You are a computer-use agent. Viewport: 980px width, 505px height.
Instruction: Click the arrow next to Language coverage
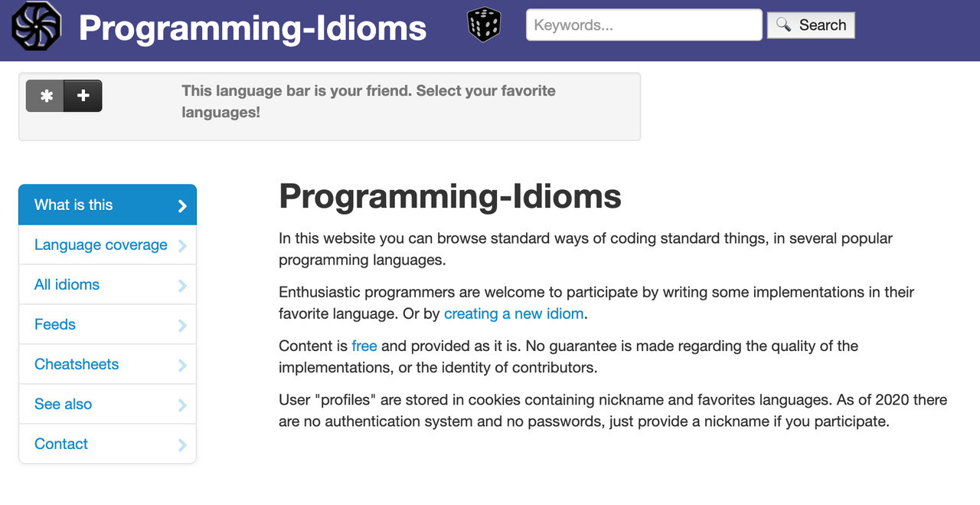[x=182, y=245]
